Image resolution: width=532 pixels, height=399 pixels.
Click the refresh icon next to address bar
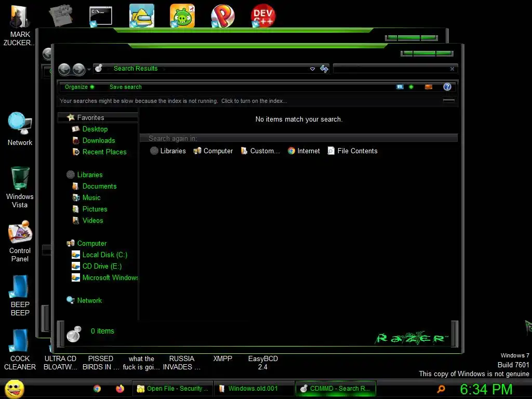pos(324,69)
